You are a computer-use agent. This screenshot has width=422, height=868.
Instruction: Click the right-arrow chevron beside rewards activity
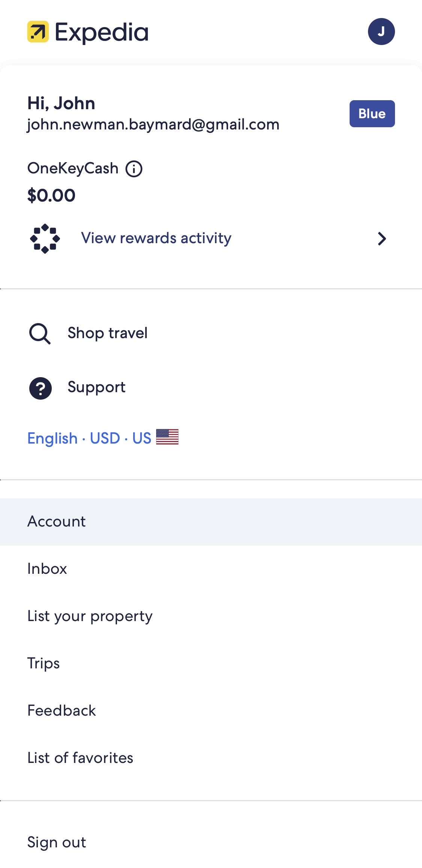pos(382,238)
